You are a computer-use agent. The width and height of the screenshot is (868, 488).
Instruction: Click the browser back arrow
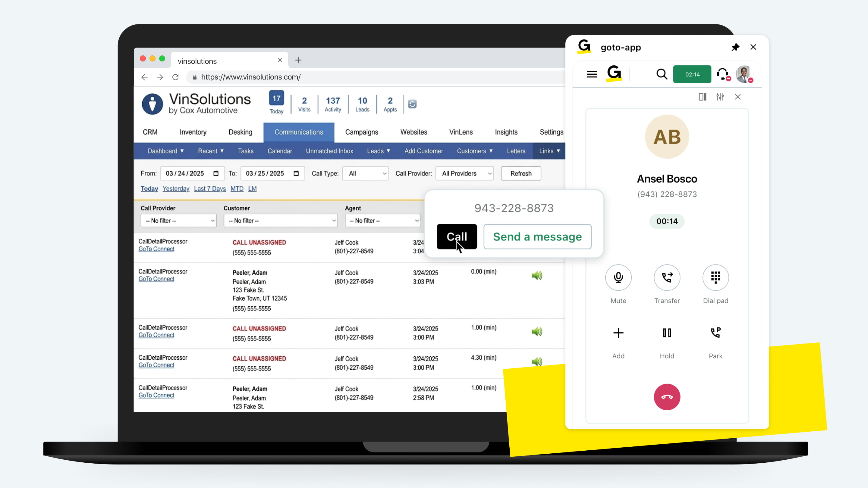coord(144,77)
